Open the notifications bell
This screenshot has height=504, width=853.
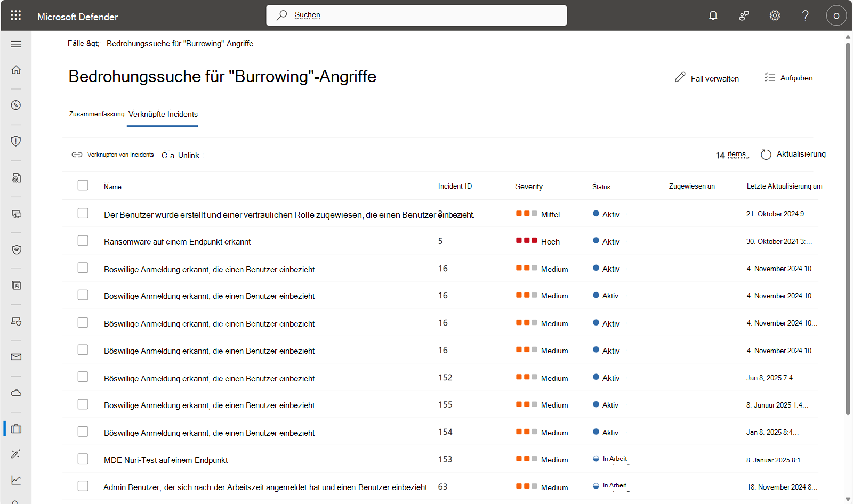713,15
